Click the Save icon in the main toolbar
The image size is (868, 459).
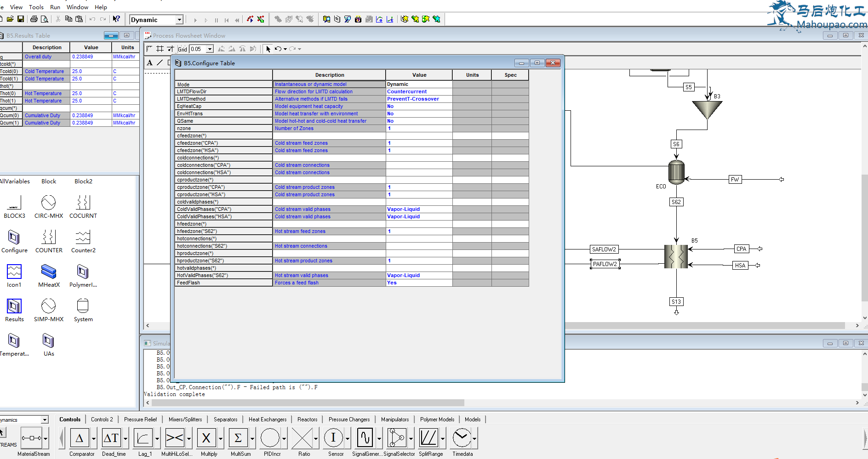click(21, 19)
